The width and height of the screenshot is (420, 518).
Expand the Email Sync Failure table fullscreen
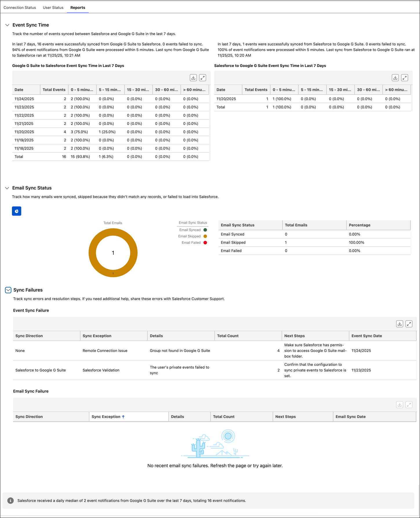coord(409,405)
